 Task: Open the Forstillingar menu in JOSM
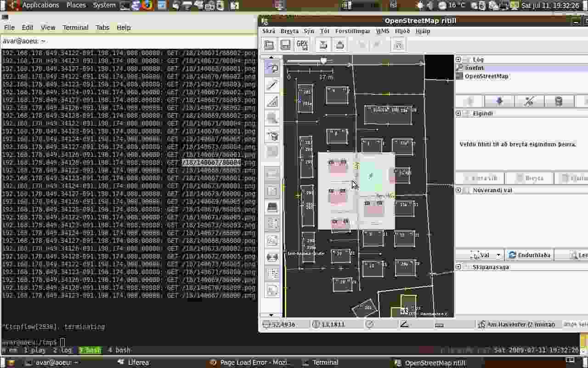coord(352,31)
